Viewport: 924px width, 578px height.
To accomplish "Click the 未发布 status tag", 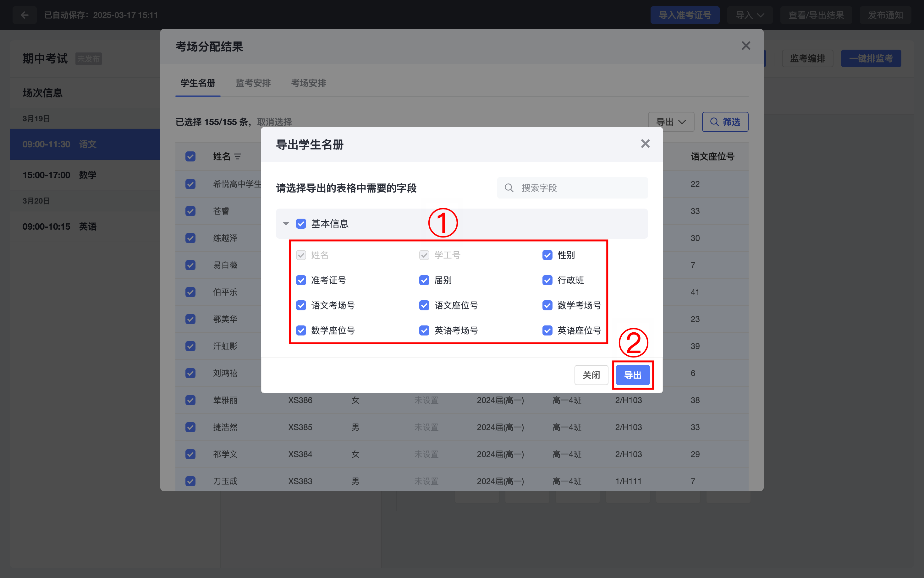I will [88, 58].
